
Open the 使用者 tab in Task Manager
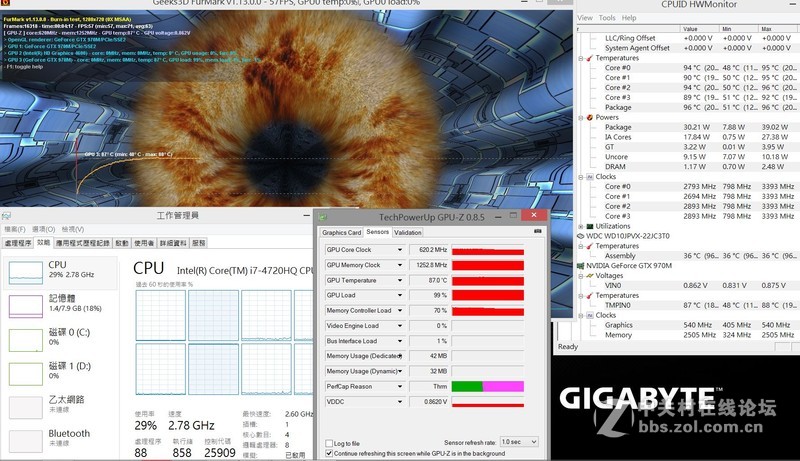coord(144,243)
